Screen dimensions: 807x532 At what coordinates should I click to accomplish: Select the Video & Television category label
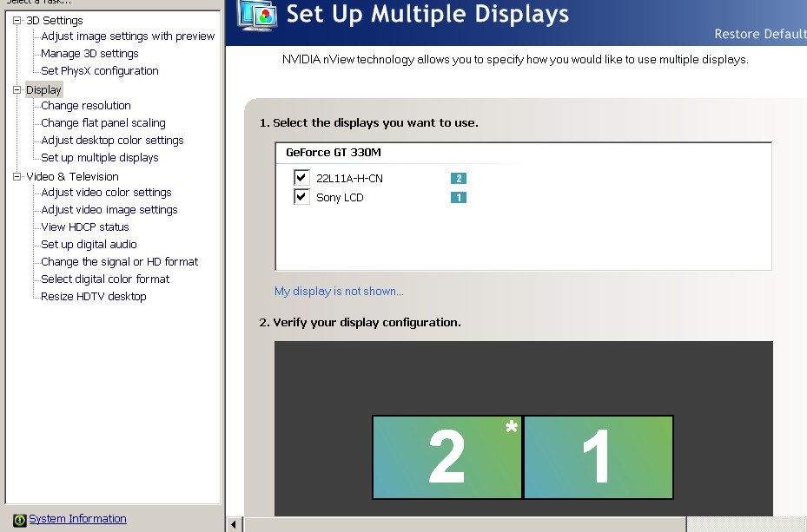(x=73, y=177)
